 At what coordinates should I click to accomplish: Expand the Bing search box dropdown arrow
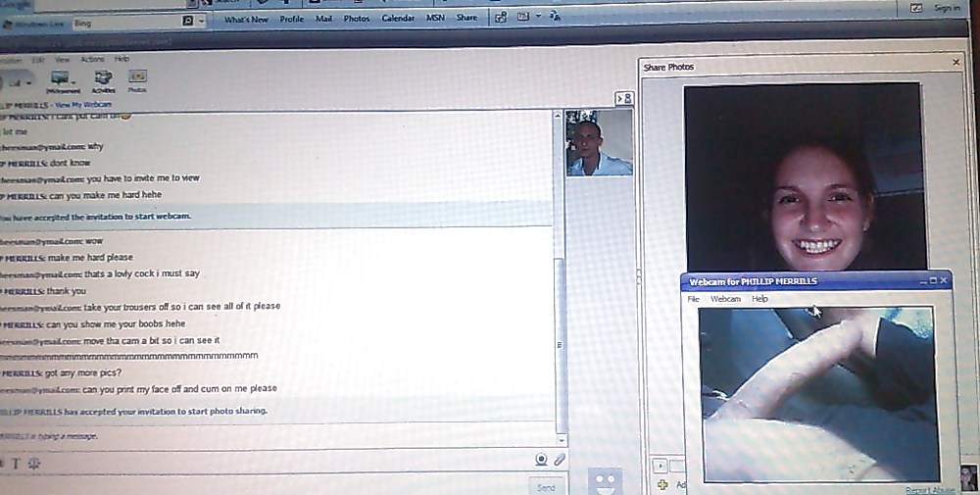coord(201,21)
